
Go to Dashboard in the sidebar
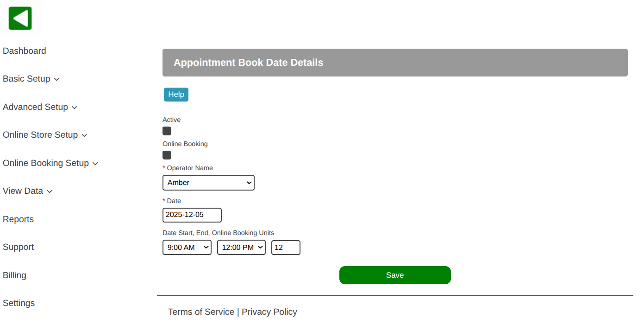tap(25, 51)
